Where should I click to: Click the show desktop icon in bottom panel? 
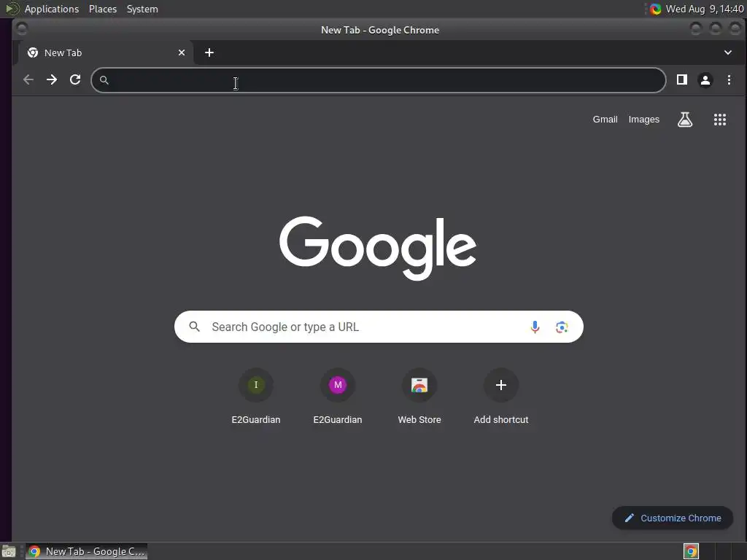click(9, 551)
